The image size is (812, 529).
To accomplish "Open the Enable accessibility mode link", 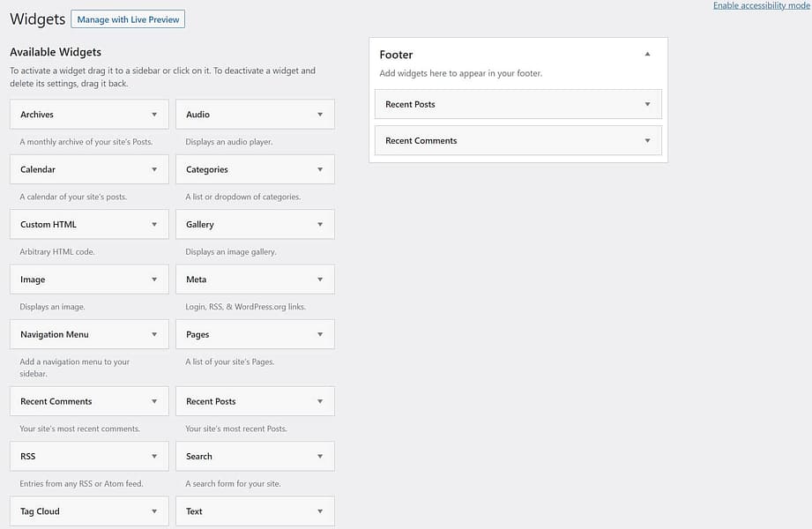I will click(760, 5).
